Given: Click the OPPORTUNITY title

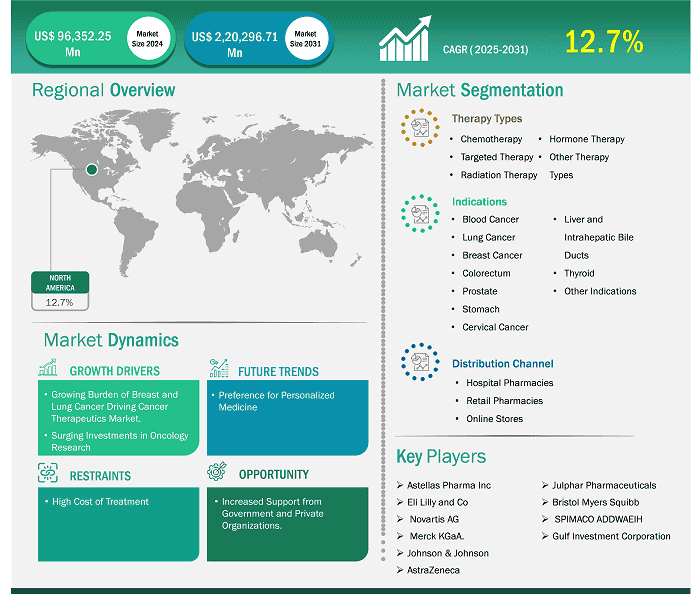Looking at the screenshot, I should pyautogui.click(x=274, y=475).
